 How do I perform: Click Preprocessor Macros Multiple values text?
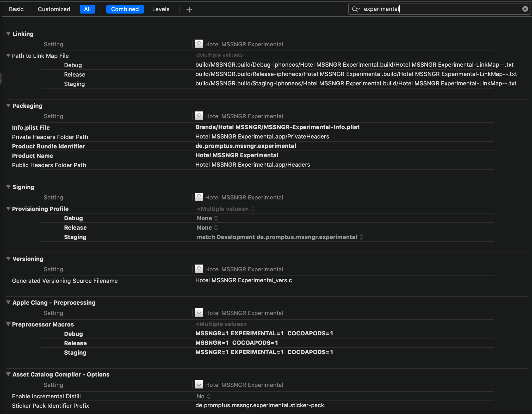(x=221, y=324)
